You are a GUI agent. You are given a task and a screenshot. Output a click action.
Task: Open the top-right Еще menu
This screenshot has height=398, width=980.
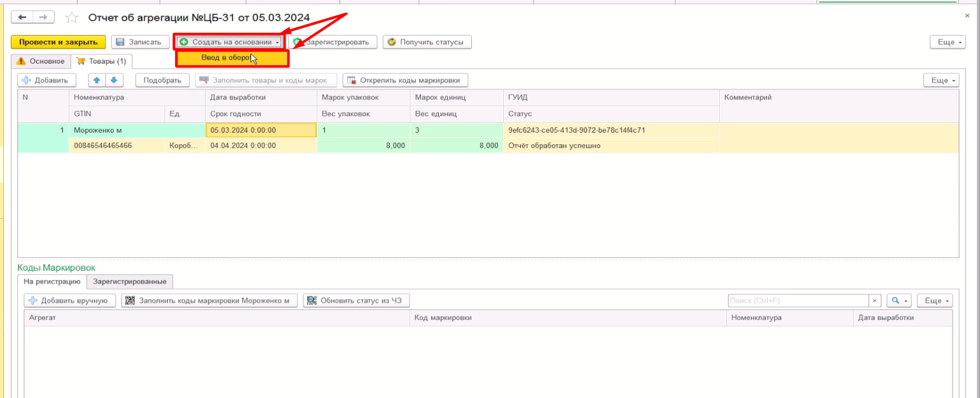click(x=947, y=42)
